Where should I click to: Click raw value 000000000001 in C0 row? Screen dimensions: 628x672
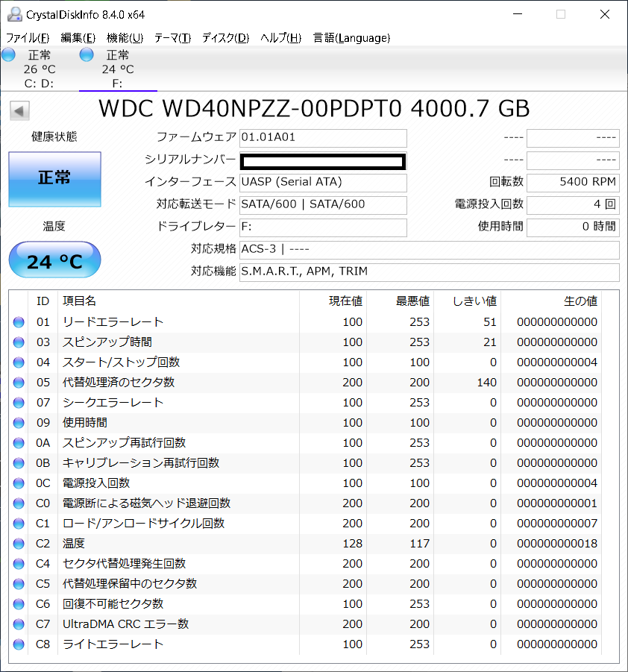point(557,503)
